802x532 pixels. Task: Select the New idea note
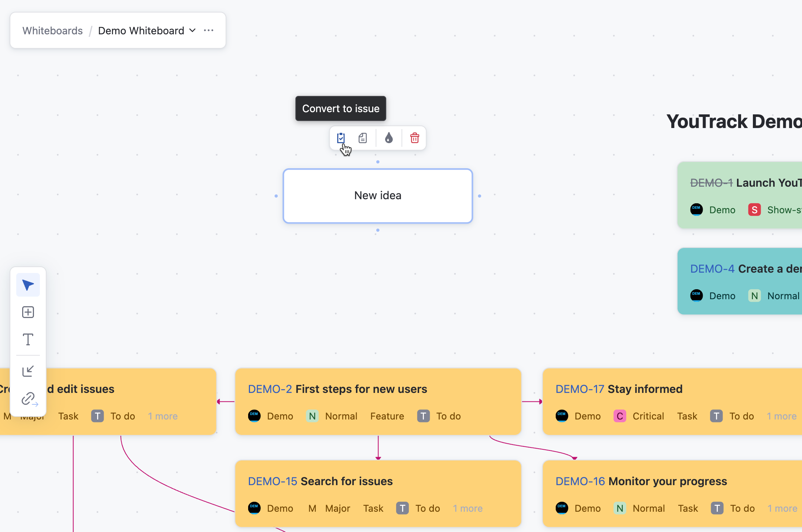point(377,196)
